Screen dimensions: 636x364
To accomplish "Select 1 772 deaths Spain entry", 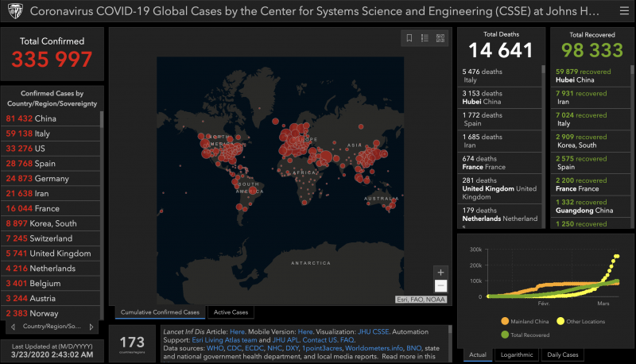I will [x=500, y=119].
